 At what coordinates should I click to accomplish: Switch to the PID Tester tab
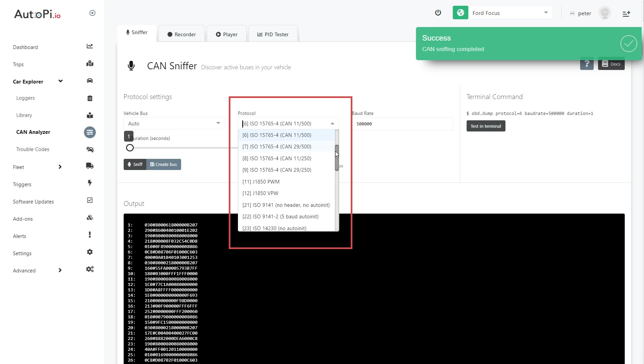273,34
